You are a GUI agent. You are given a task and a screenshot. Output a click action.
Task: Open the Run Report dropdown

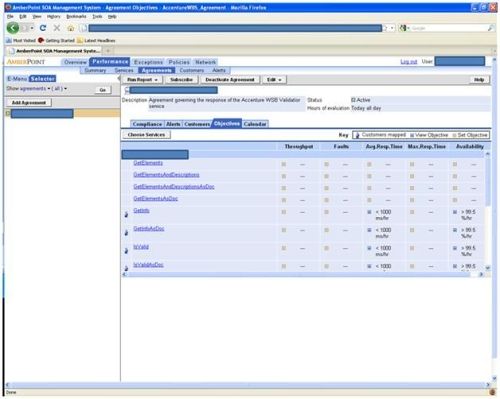(142, 80)
